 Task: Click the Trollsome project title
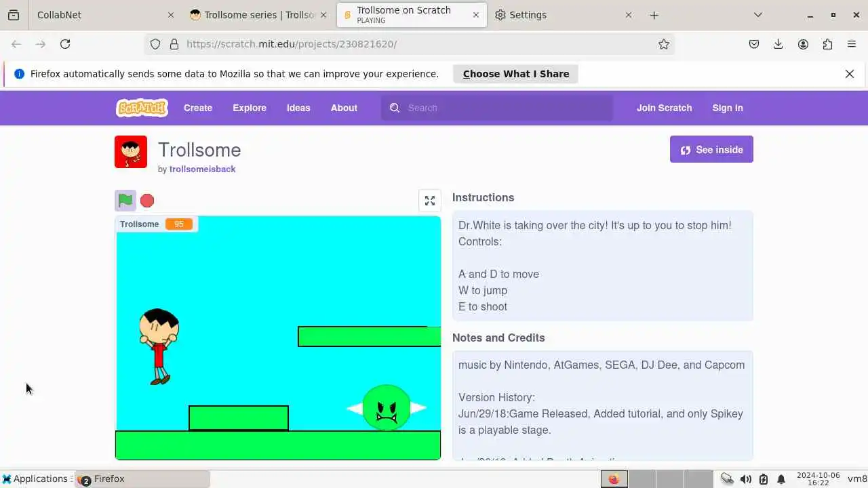click(x=199, y=150)
